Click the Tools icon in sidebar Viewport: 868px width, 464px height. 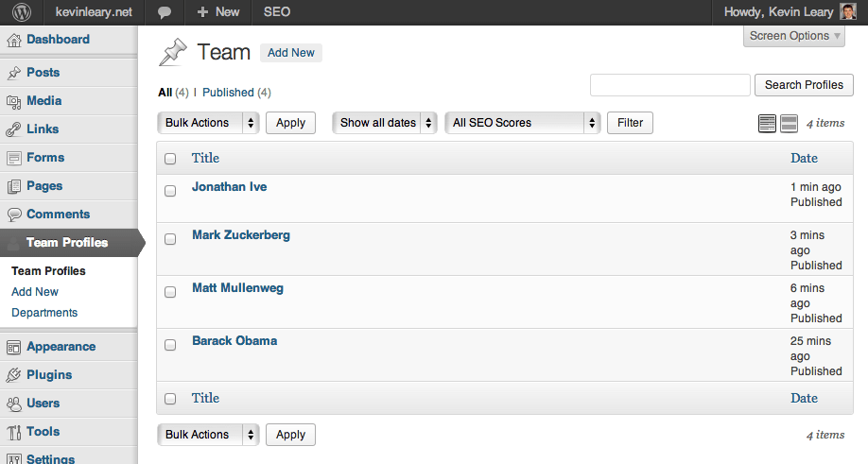coord(13,432)
